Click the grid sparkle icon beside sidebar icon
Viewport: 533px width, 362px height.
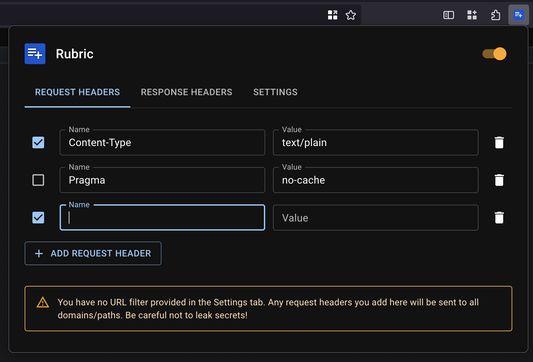coord(472,15)
